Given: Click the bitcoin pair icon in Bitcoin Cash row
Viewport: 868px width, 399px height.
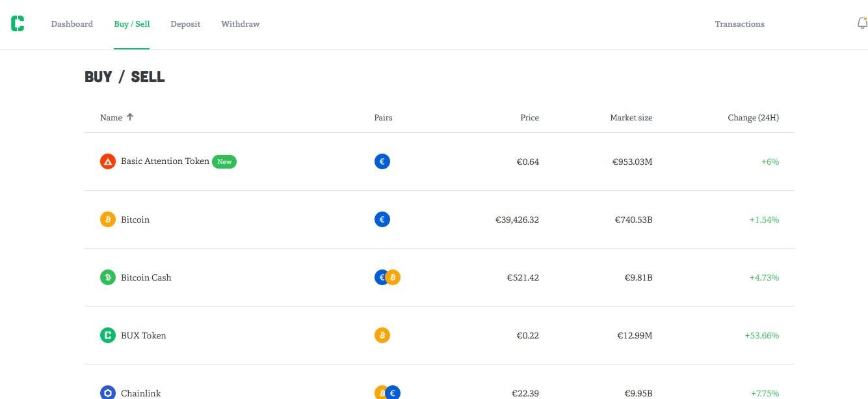Looking at the screenshot, I should tap(393, 277).
